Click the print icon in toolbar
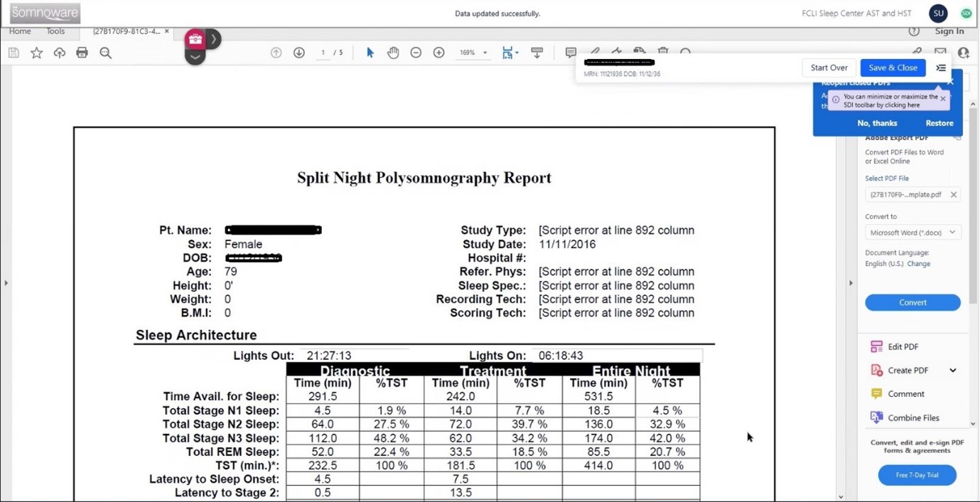This screenshot has height=502, width=980. 82,53
